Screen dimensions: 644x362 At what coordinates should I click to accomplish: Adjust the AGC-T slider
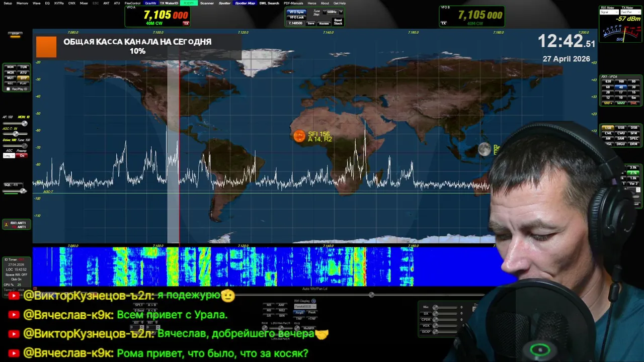click(15, 134)
